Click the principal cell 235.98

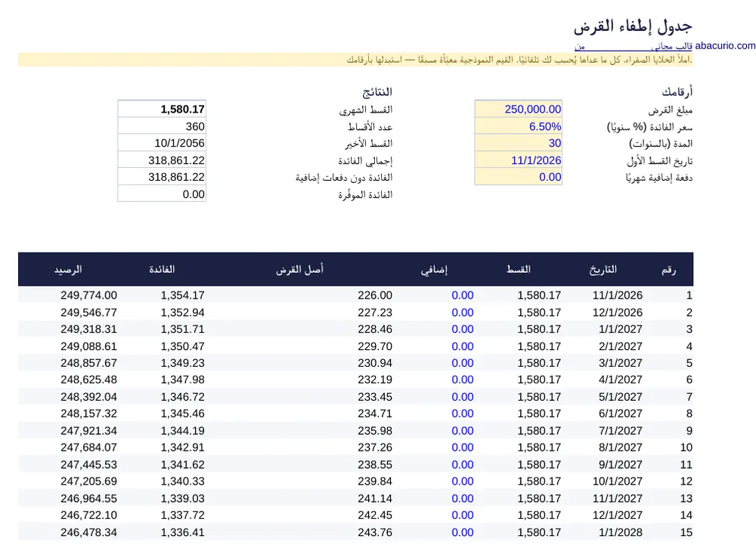point(375,431)
